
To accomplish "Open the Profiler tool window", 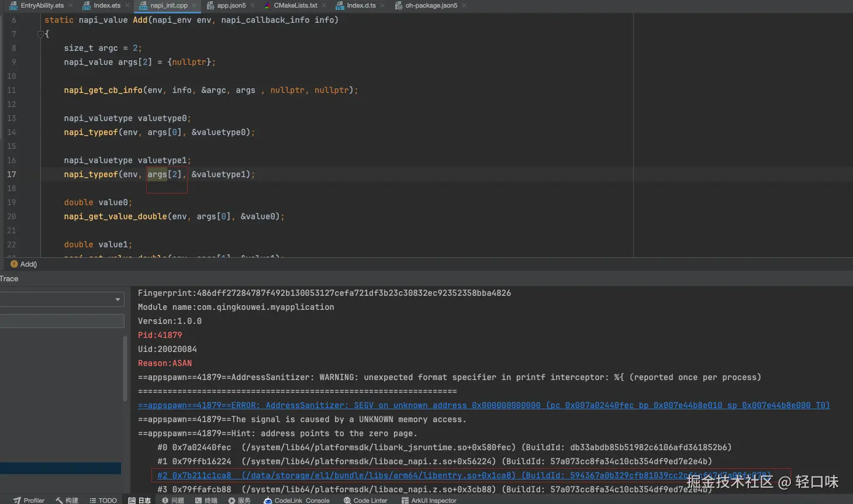I will pyautogui.click(x=29, y=500).
